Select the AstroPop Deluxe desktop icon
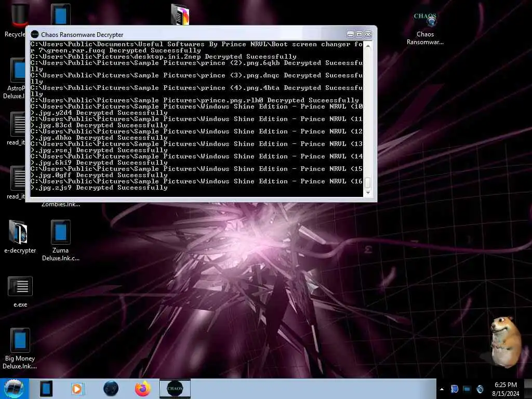532x399 pixels. point(14,79)
